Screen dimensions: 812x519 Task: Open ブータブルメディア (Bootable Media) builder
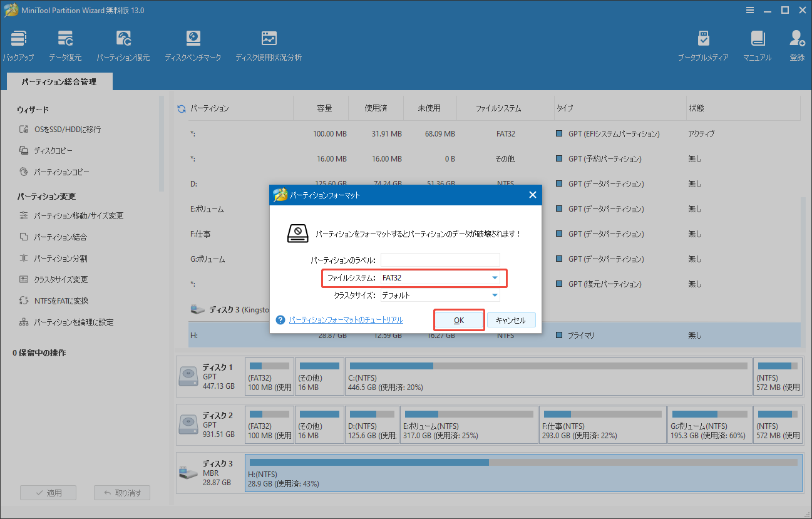703,44
